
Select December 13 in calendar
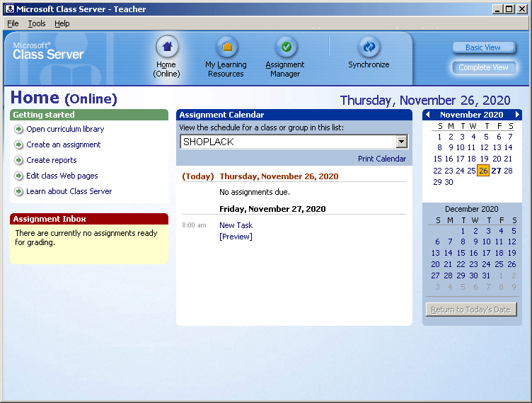click(436, 253)
